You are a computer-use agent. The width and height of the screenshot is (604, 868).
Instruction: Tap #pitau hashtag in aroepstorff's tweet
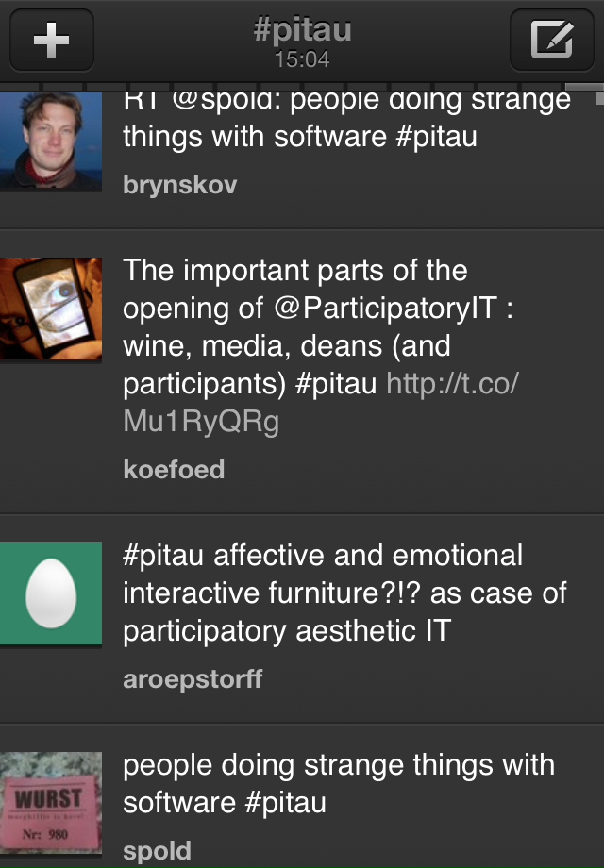coord(164,555)
